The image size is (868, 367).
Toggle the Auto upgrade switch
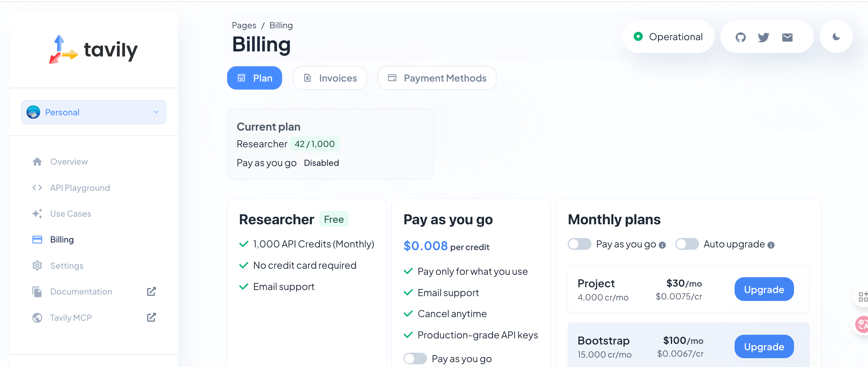tap(686, 244)
